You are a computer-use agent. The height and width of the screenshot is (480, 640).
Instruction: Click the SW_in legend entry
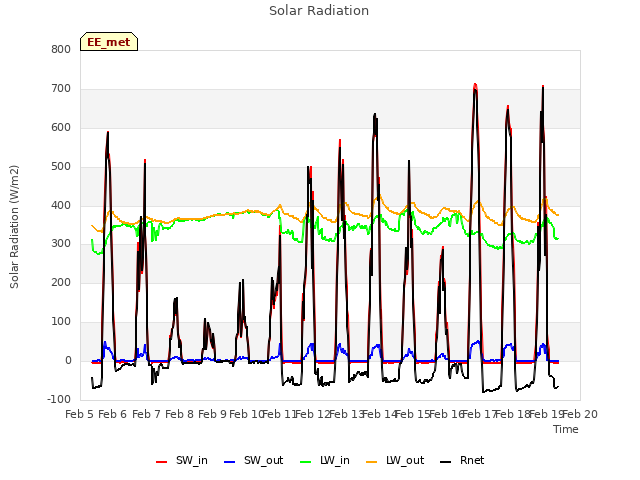pos(182,461)
